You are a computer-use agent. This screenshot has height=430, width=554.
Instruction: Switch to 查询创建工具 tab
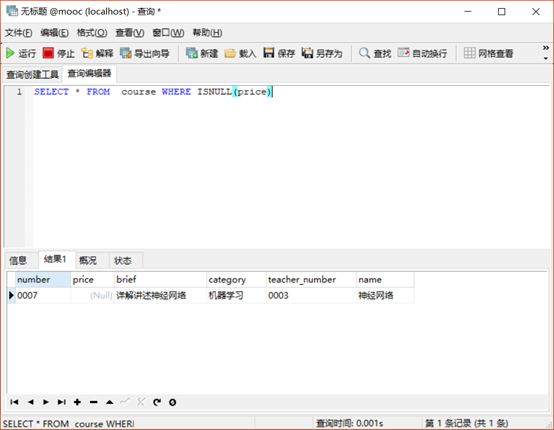[33, 74]
